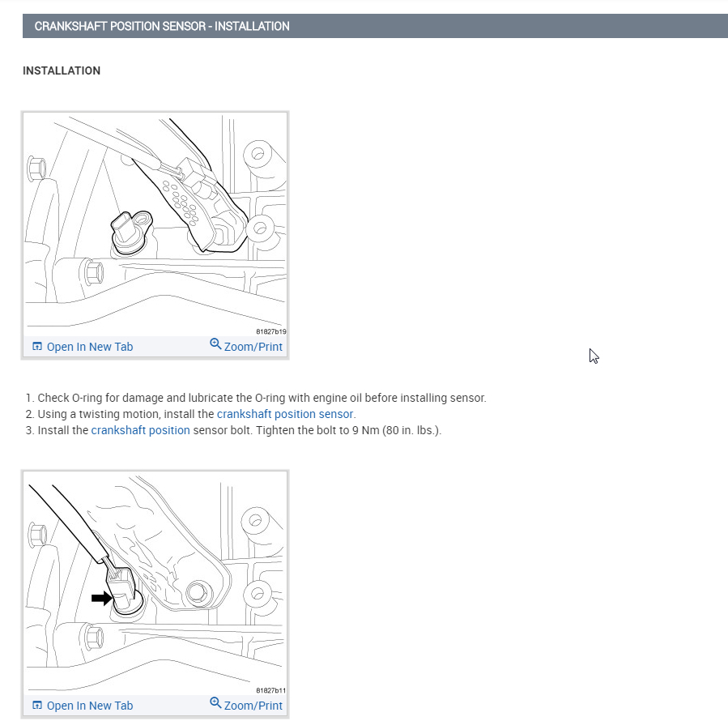Click the new-tab icon under diagram 81827b19

click(x=37, y=346)
